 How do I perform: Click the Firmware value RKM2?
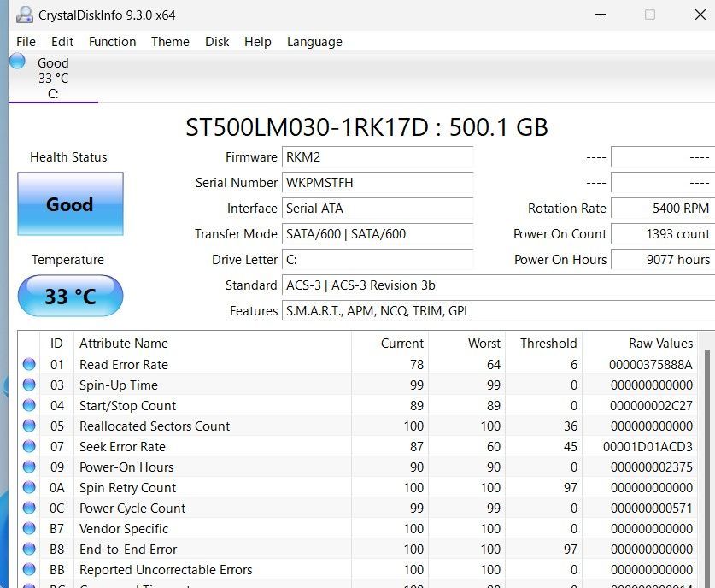point(378,157)
